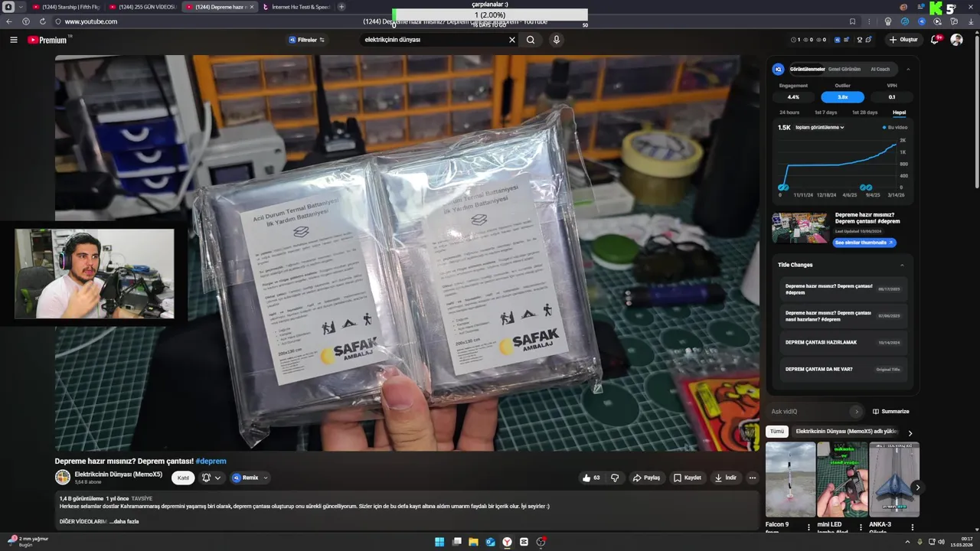The width and height of the screenshot is (980, 551).
Task: Open the dropdown arrow next to Remix
Action: pos(266,478)
